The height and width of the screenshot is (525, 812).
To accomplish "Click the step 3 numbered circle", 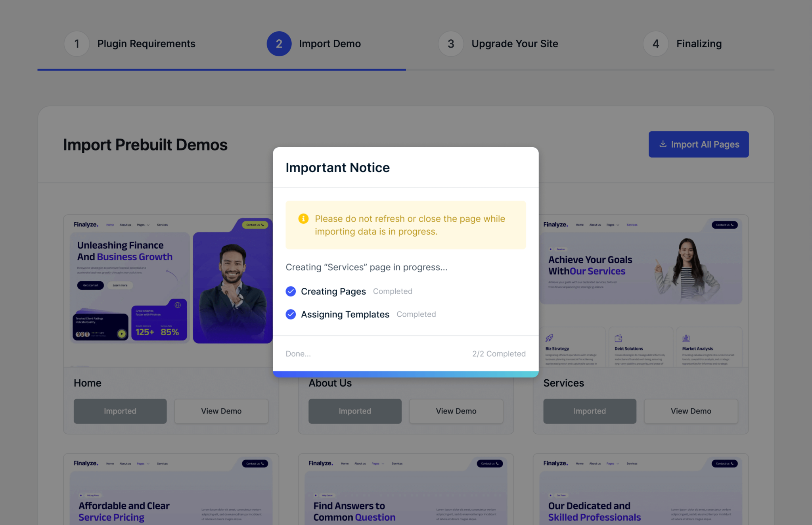I will click(450, 44).
